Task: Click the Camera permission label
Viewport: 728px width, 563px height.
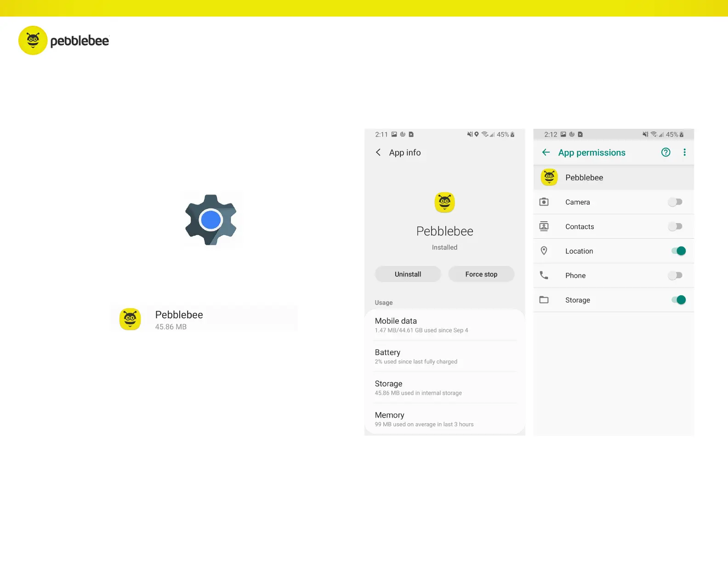Action: 577,202
